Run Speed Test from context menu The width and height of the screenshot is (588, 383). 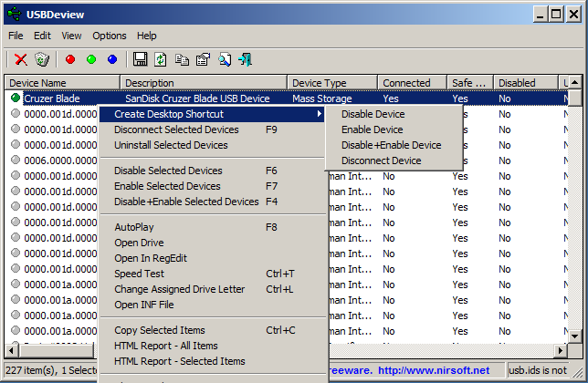(x=212, y=274)
